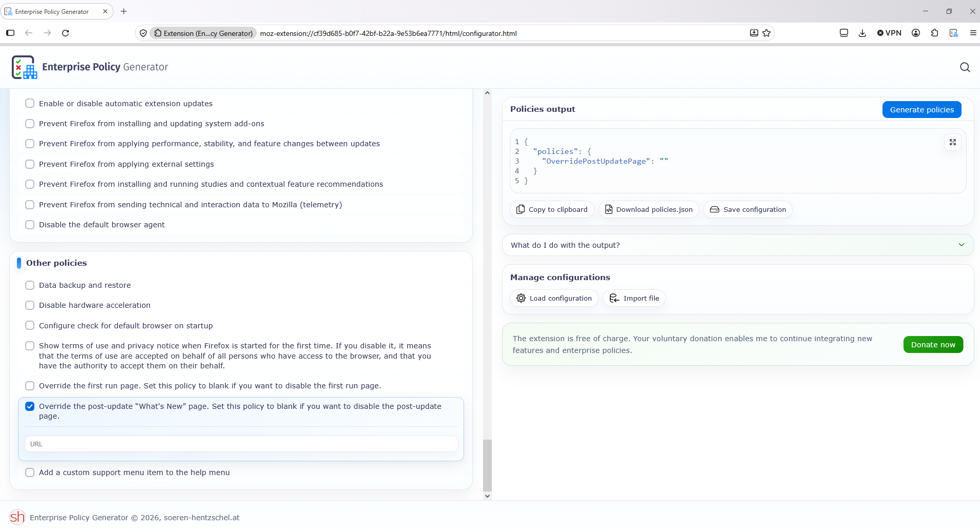Check Add a custom support menu item
Viewport: 980px width, 532px height.
tap(30, 472)
